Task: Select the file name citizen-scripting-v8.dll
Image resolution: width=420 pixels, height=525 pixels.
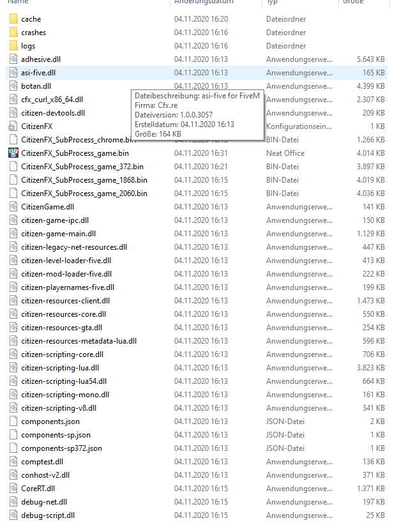Action: point(59,408)
